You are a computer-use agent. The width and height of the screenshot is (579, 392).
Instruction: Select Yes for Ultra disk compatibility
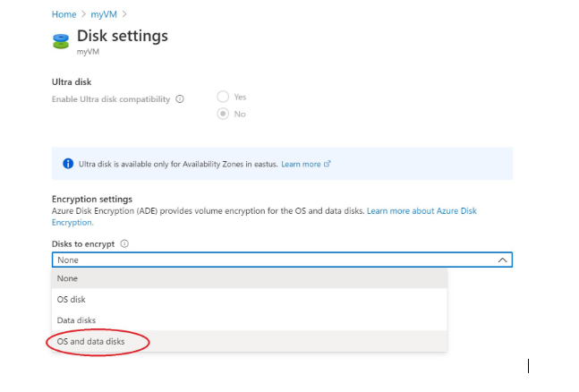[223, 97]
